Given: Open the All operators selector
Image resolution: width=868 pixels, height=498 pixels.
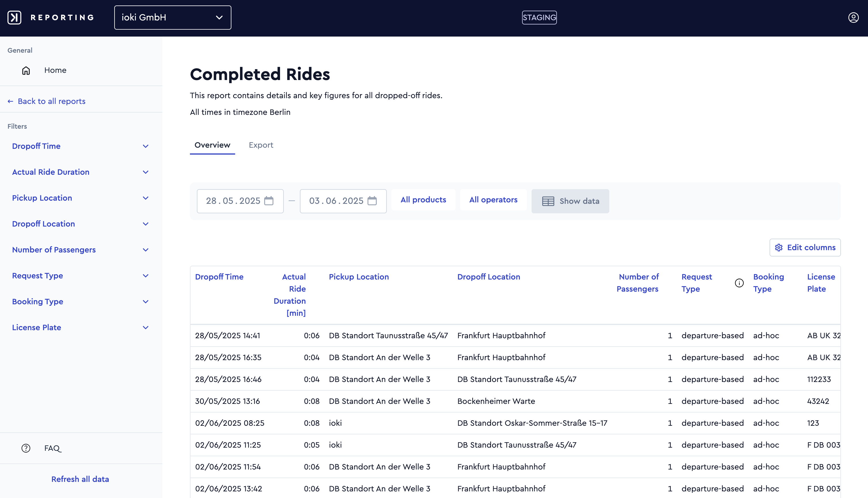Looking at the screenshot, I should (x=493, y=200).
